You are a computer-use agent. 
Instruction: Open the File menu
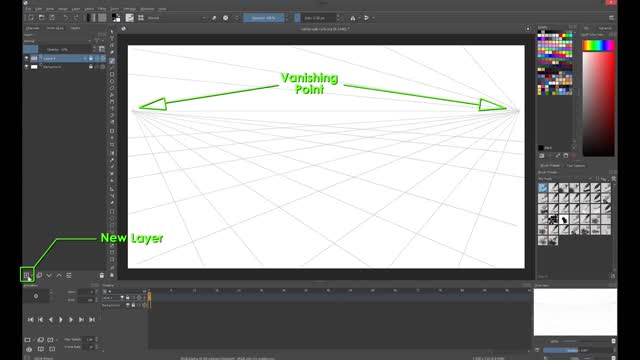pos(28,9)
